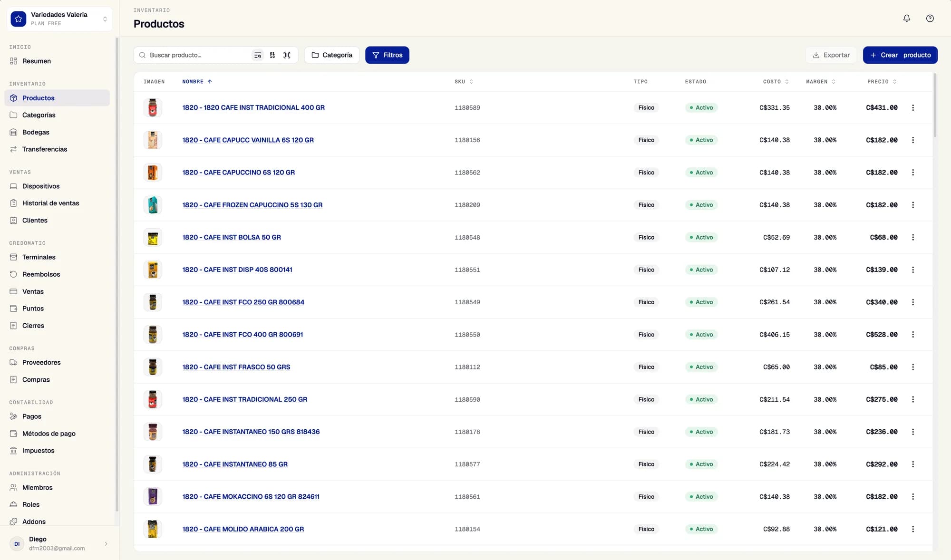The width and height of the screenshot is (951, 560).
Task: Open product link 1820 - CAFE MOLIDO ARABICA 200 GR
Action: click(243, 529)
